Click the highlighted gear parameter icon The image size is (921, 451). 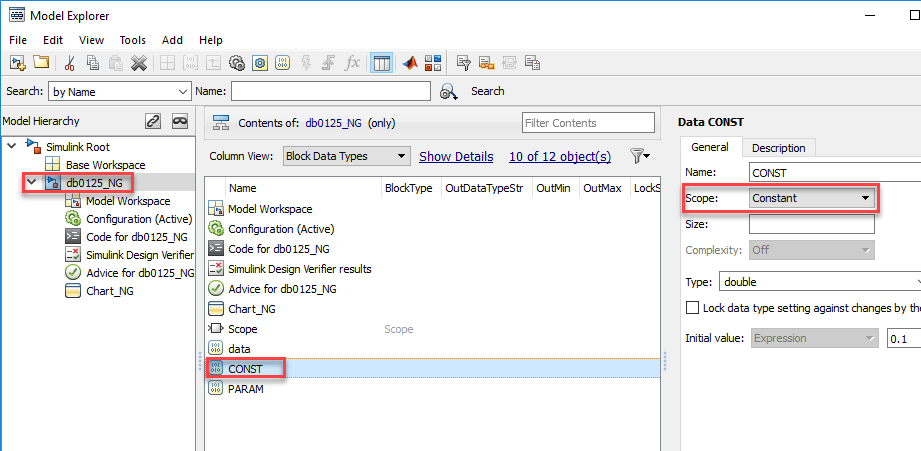click(x=260, y=63)
